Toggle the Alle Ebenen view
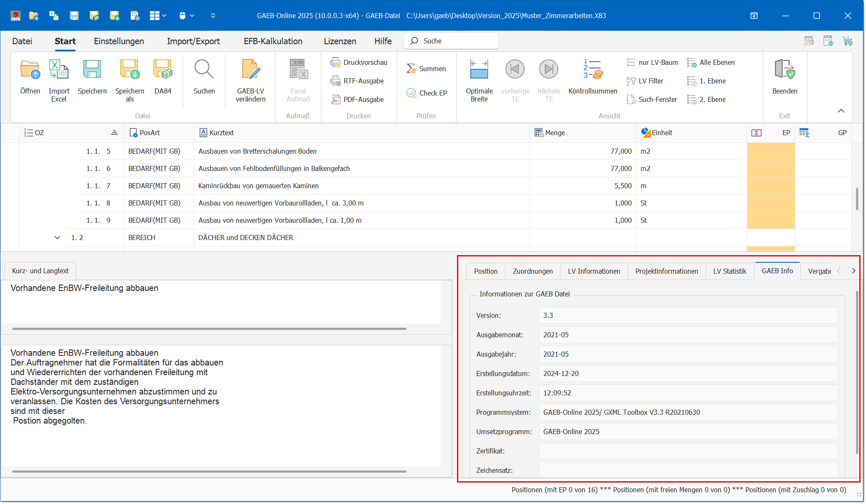Viewport: 866px width, 504px height. click(711, 62)
